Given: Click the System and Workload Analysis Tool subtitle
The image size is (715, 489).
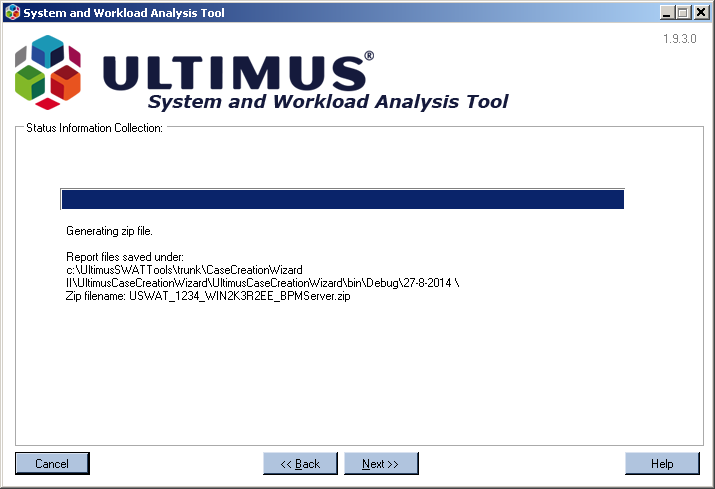Looking at the screenshot, I should [x=328, y=101].
